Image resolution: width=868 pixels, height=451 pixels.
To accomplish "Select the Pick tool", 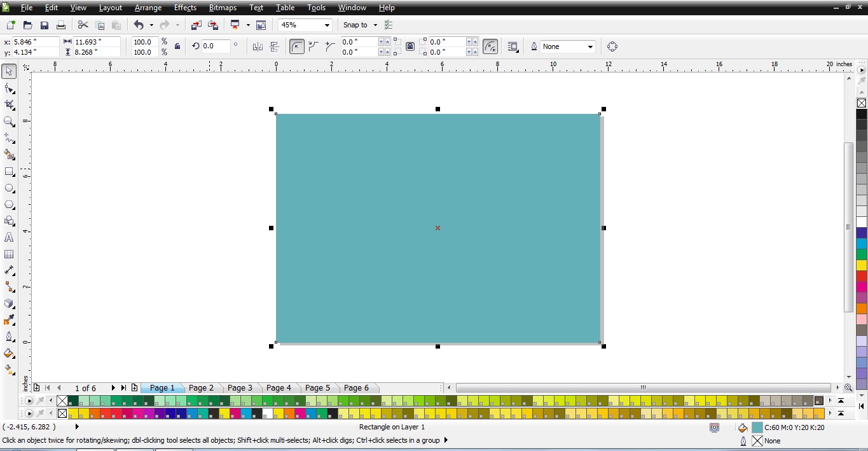I will (9, 71).
